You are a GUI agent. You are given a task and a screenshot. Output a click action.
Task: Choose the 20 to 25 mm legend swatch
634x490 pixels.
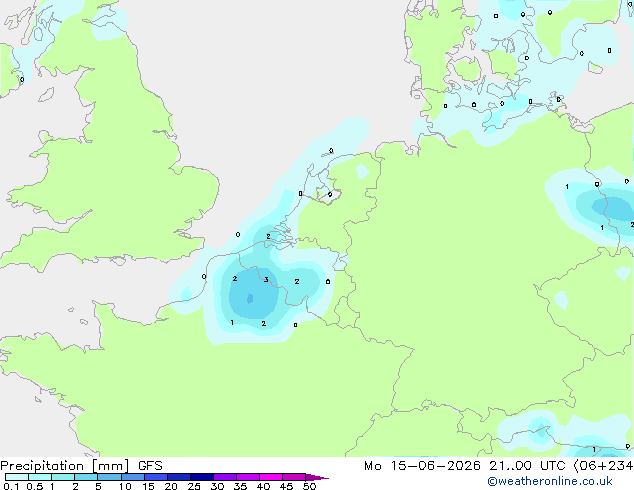pyautogui.click(x=178, y=477)
